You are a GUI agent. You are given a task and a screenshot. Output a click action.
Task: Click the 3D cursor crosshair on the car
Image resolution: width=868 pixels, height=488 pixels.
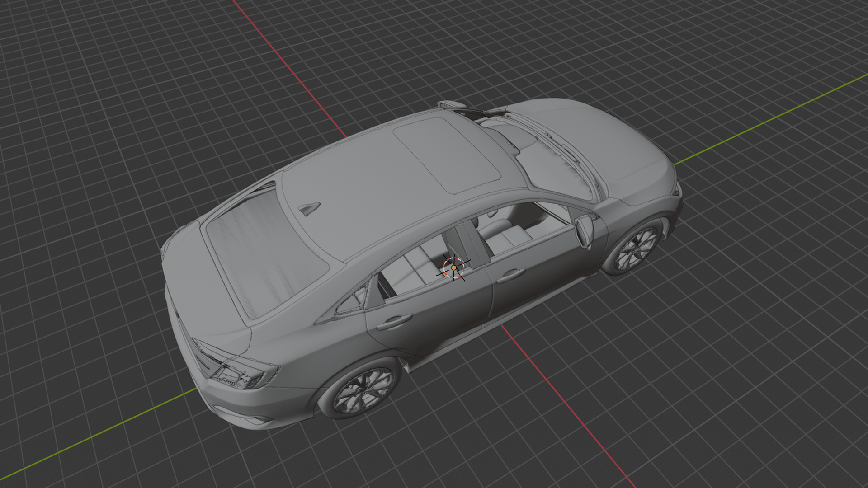pos(453,267)
